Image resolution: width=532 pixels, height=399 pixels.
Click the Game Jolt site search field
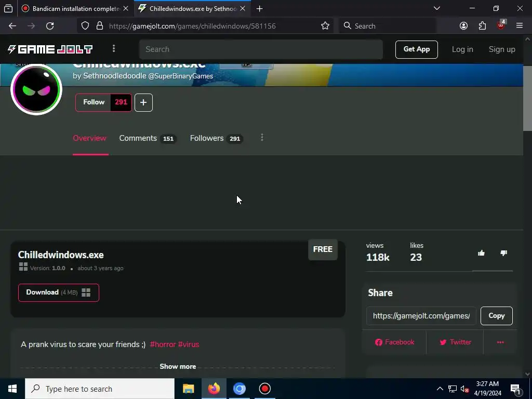point(261,49)
